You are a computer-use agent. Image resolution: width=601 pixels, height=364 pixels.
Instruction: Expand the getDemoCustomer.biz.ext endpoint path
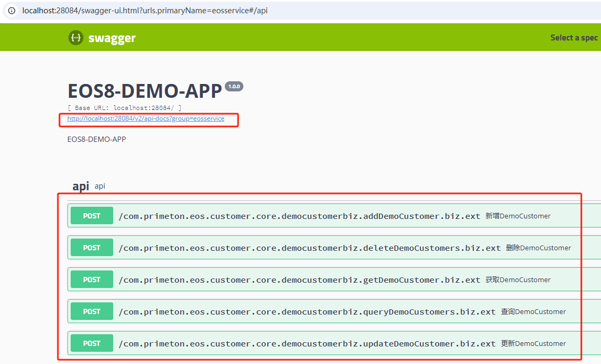(299, 280)
